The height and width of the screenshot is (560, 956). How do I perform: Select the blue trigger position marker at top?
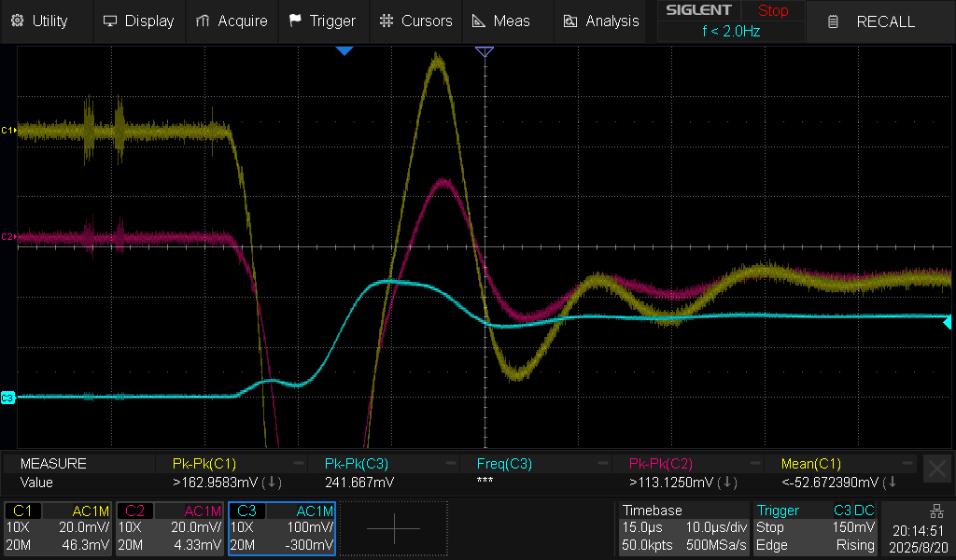coord(344,50)
